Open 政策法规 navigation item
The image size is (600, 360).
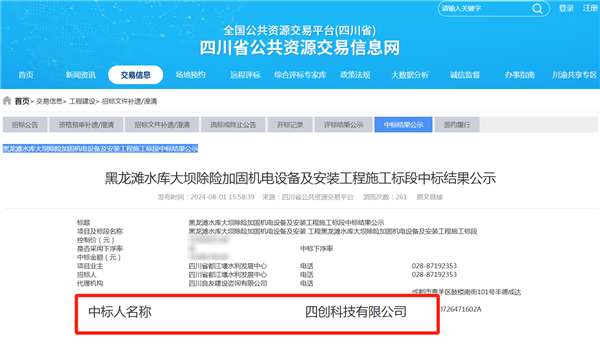355,75
